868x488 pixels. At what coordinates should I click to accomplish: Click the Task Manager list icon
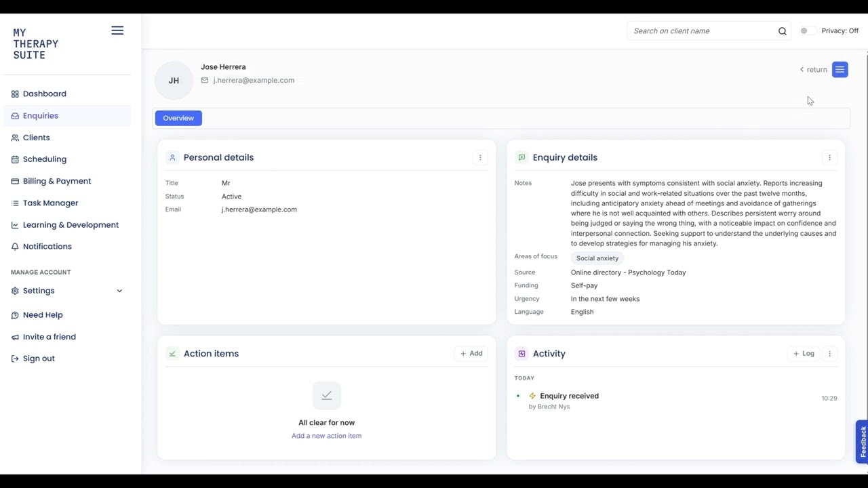click(x=15, y=203)
